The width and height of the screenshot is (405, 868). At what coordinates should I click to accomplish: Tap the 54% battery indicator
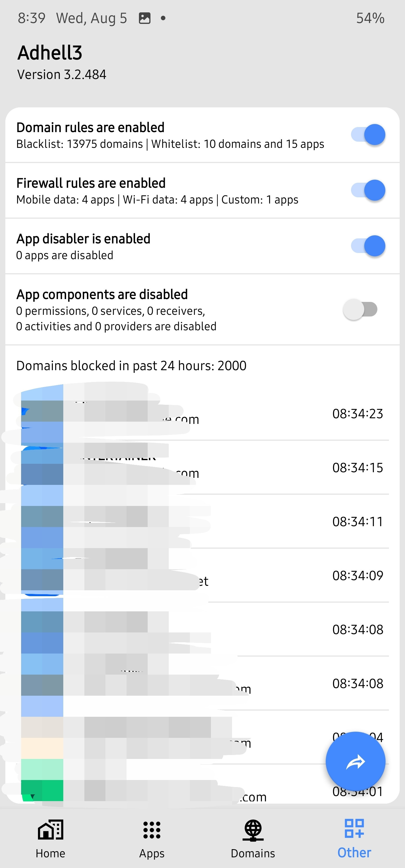coord(370,18)
